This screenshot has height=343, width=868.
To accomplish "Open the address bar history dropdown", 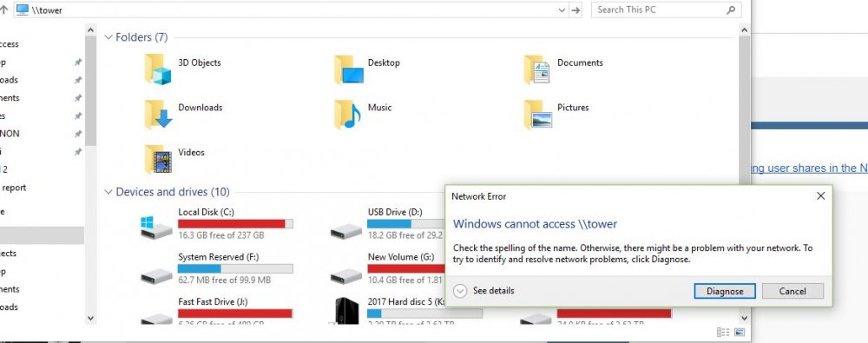I will click(562, 10).
